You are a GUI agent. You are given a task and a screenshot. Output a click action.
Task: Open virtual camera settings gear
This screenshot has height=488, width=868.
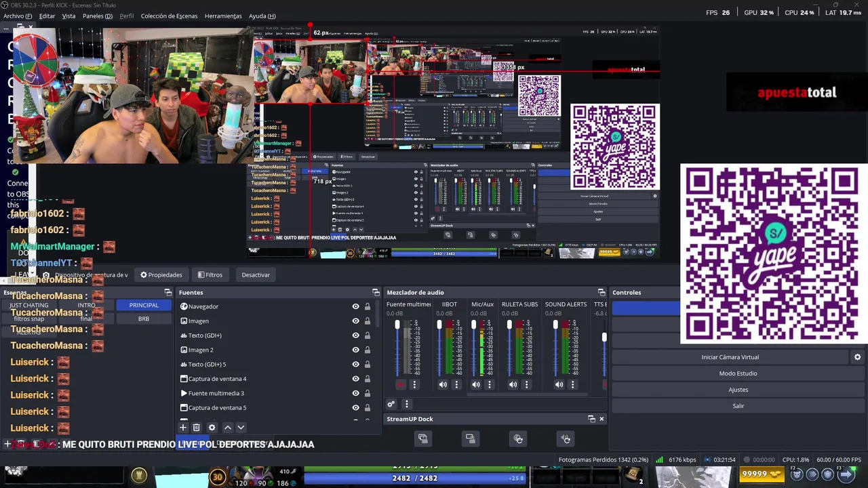(x=857, y=357)
